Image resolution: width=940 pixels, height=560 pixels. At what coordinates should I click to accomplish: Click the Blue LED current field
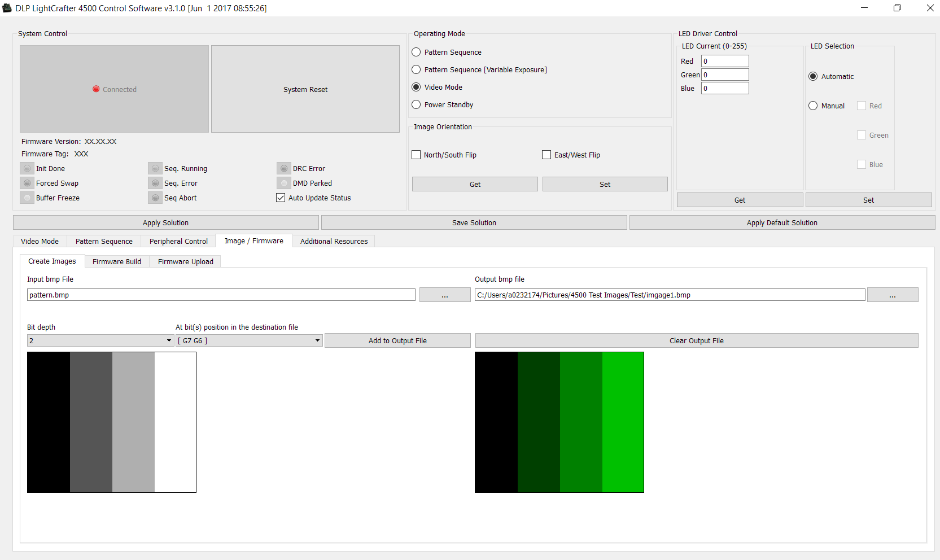click(725, 88)
